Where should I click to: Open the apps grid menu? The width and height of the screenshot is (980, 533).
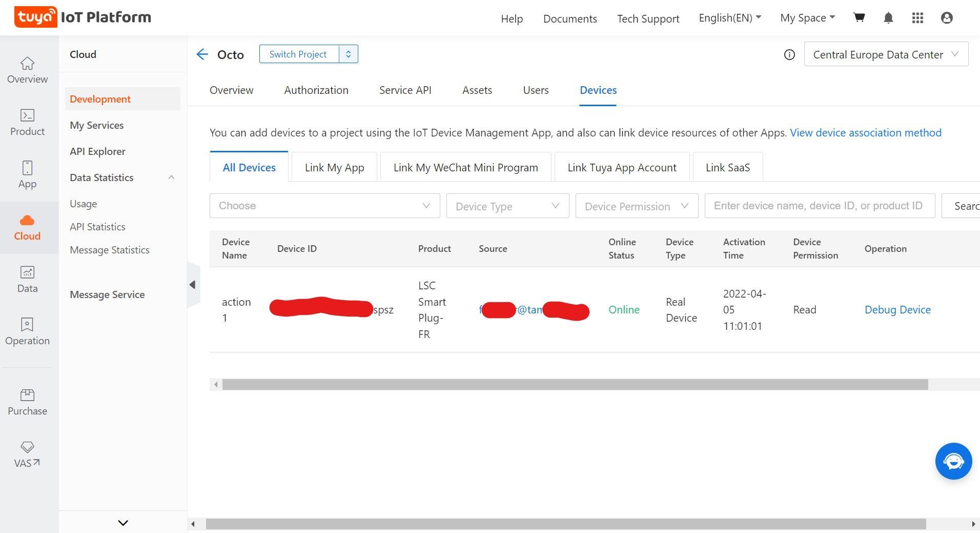[917, 18]
